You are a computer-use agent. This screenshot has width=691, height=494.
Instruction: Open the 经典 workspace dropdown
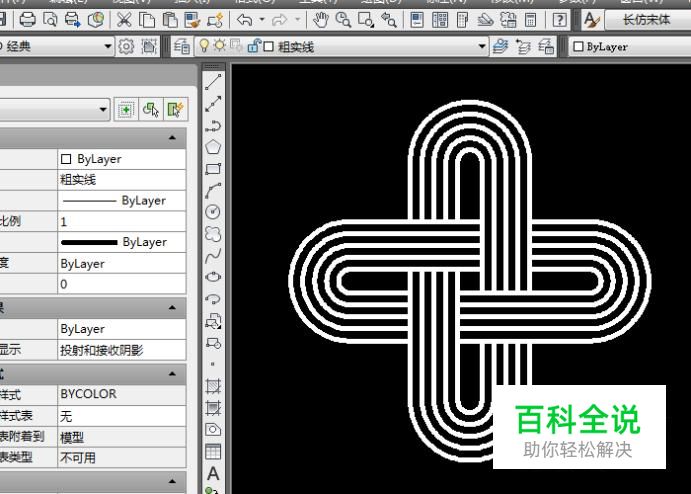pyautogui.click(x=108, y=46)
